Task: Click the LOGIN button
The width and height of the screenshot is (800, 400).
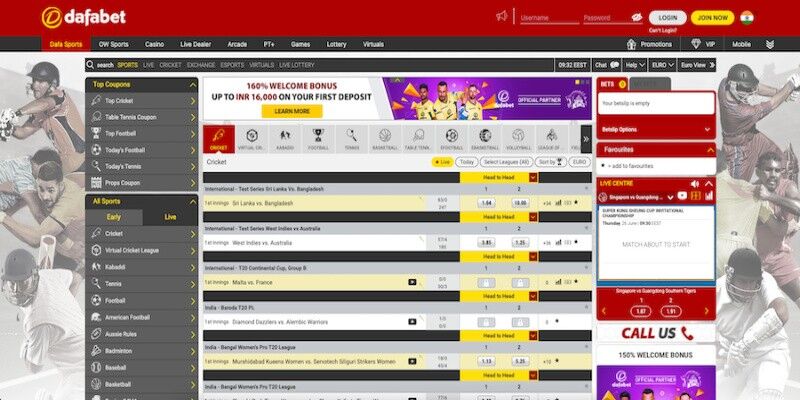Action: point(667,18)
